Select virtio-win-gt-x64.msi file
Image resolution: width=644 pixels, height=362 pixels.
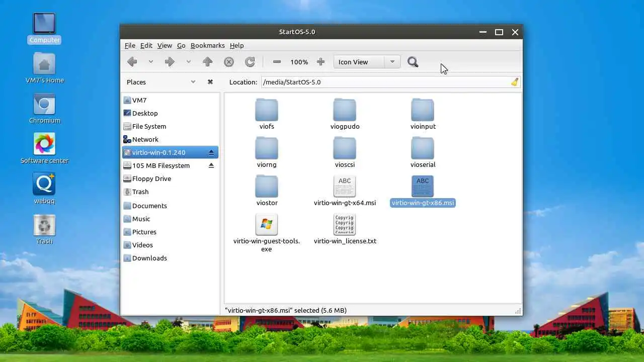coord(345,191)
